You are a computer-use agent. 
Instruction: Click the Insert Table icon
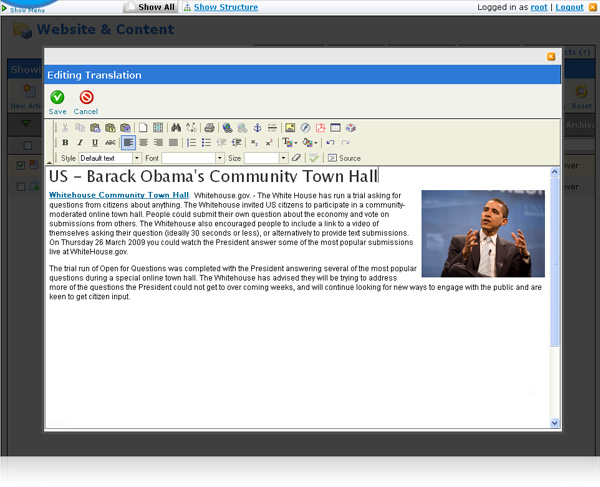coord(335,127)
